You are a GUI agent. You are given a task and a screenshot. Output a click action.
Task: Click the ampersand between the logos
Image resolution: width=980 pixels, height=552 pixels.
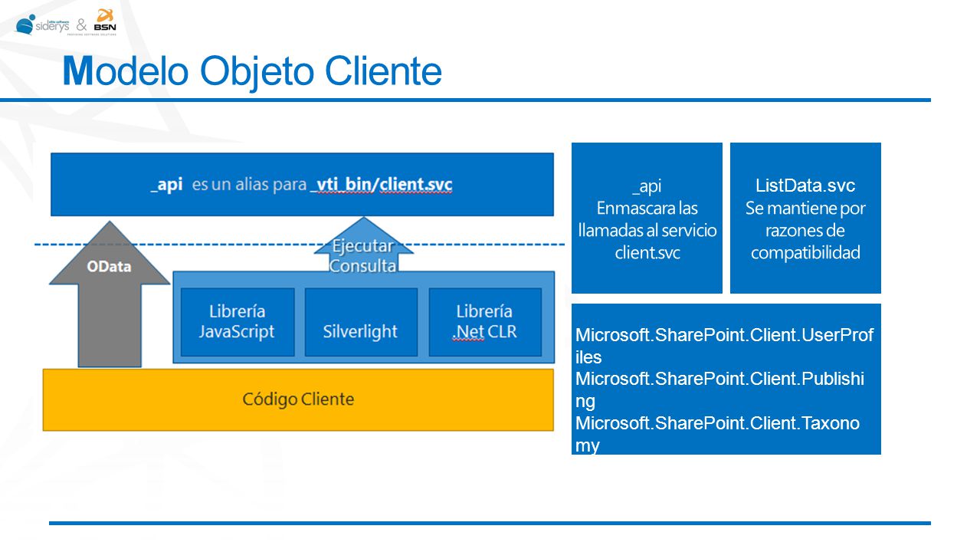pyautogui.click(x=81, y=24)
